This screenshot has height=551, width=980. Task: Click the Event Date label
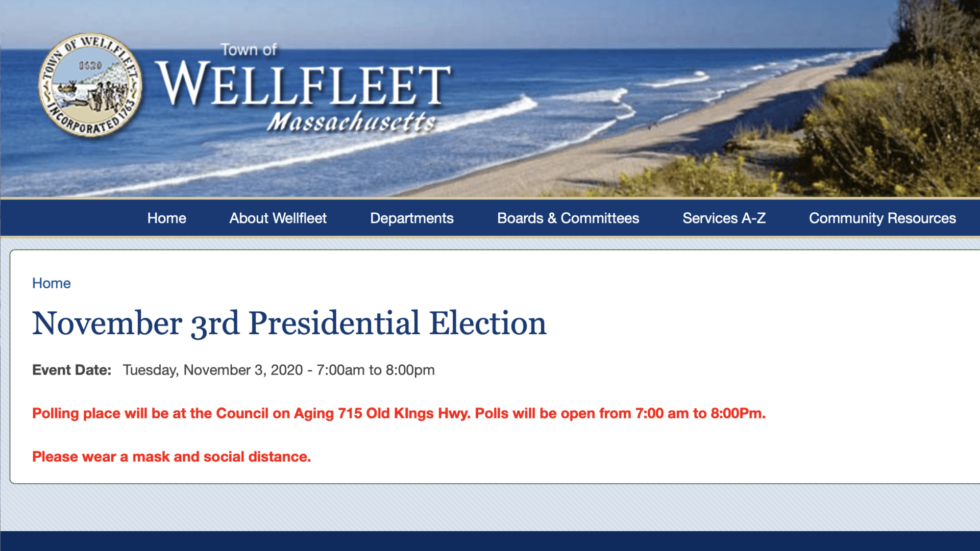[x=71, y=370]
